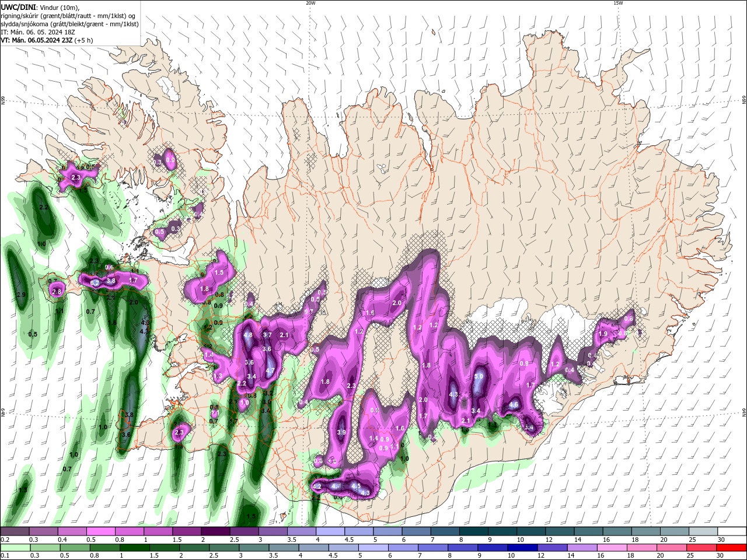Click the '4.7' snowfall value on the map
This screenshot has height=560, width=747.
(x=270, y=370)
